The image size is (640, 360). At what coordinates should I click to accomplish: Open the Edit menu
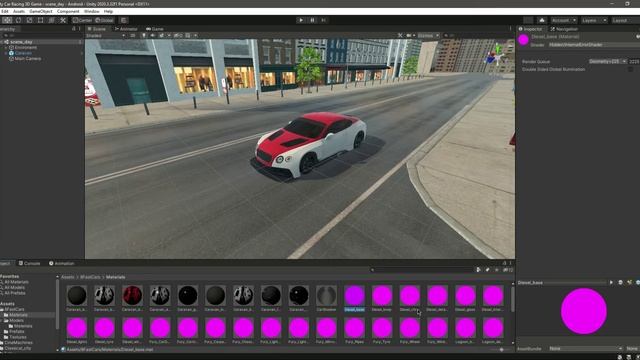[4, 11]
